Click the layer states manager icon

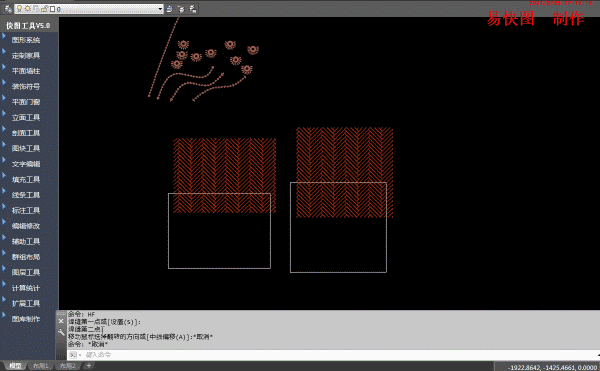point(193,9)
